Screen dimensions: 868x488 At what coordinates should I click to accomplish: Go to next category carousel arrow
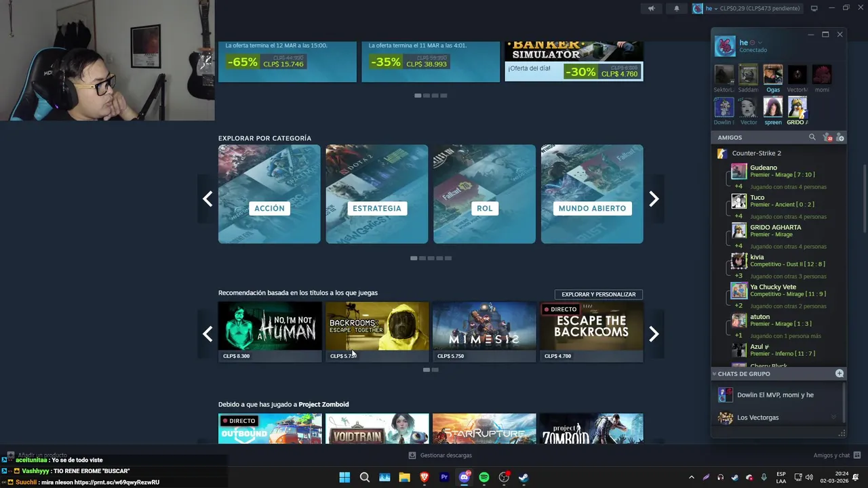tap(654, 199)
